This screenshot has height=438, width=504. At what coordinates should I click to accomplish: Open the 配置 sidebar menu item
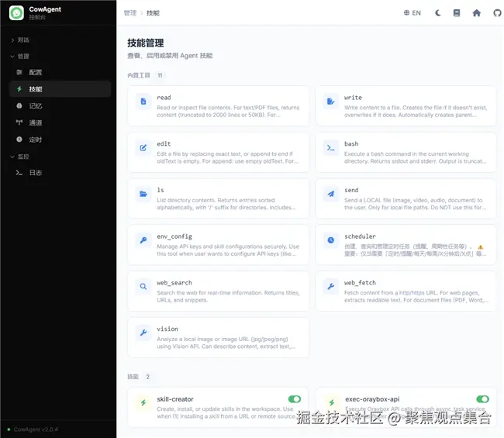click(60, 72)
